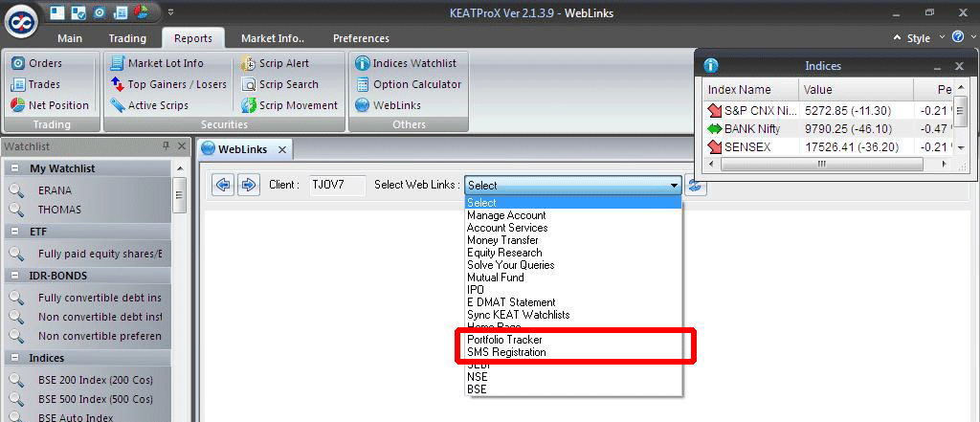Image resolution: width=980 pixels, height=422 pixels.
Task: Pin the Watchlist panel
Action: point(166,145)
